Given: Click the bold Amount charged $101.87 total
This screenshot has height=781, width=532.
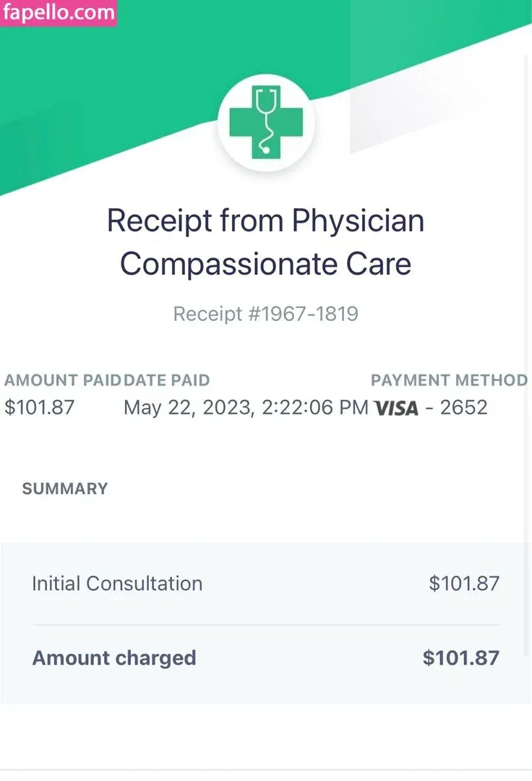Looking at the screenshot, I should (x=461, y=658).
